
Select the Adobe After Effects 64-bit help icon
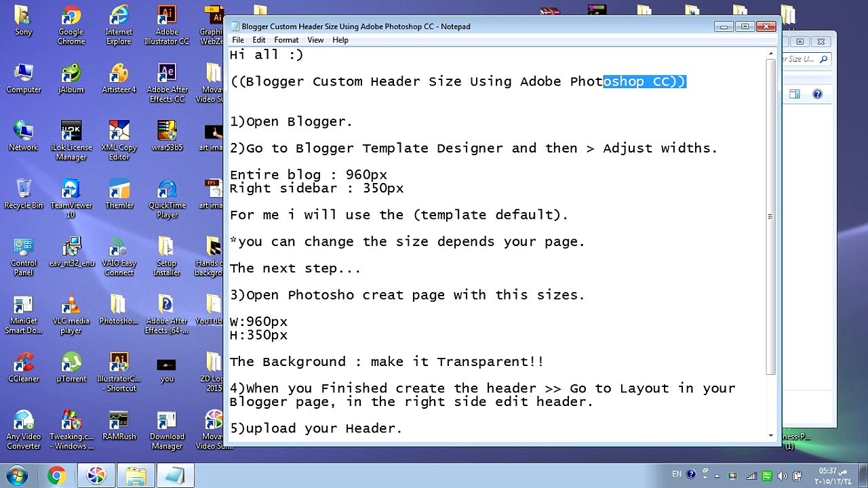[167, 316]
